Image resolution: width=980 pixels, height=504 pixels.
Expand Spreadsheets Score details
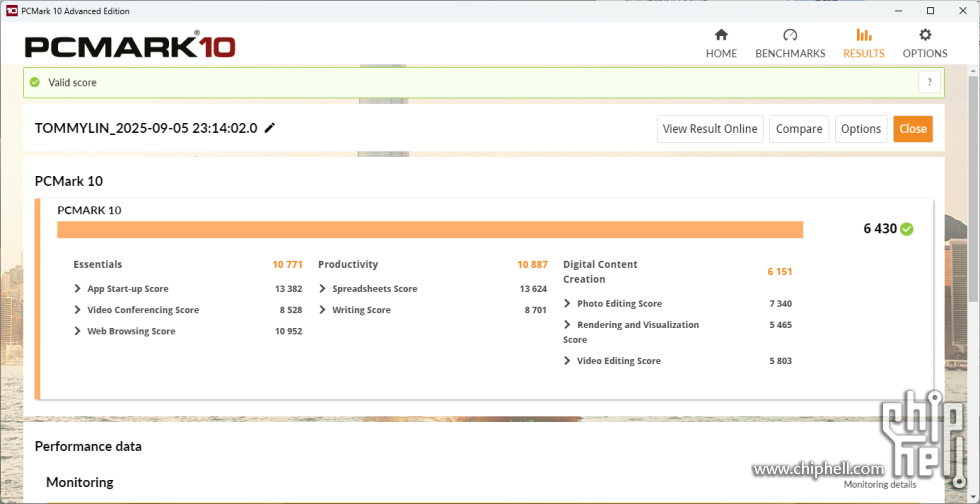pyautogui.click(x=322, y=288)
